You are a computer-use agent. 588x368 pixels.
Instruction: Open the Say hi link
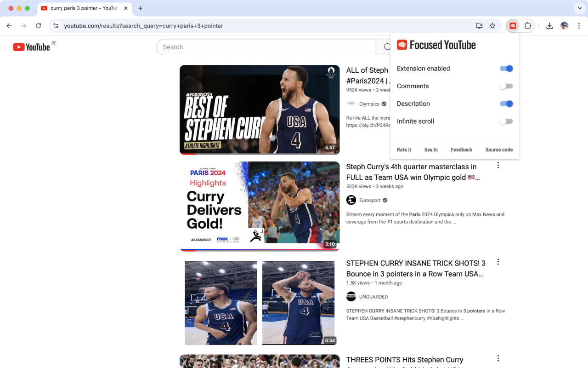431,149
